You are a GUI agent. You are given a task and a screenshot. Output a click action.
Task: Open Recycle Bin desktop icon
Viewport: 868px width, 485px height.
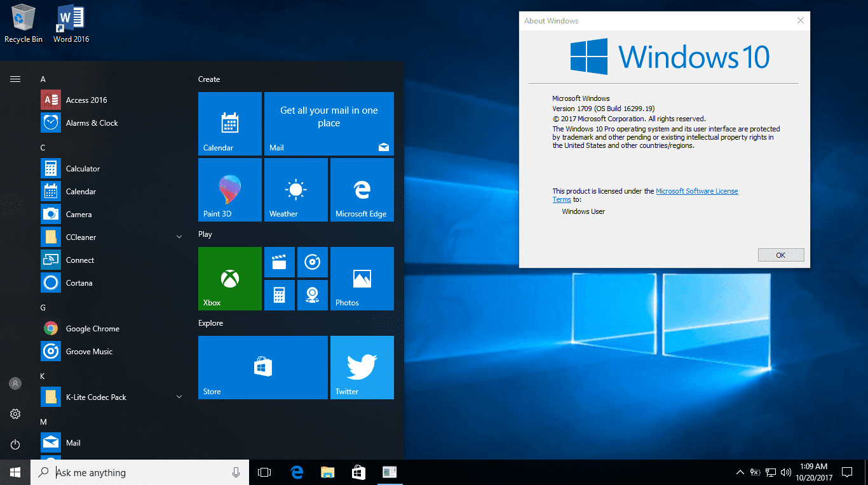click(24, 23)
